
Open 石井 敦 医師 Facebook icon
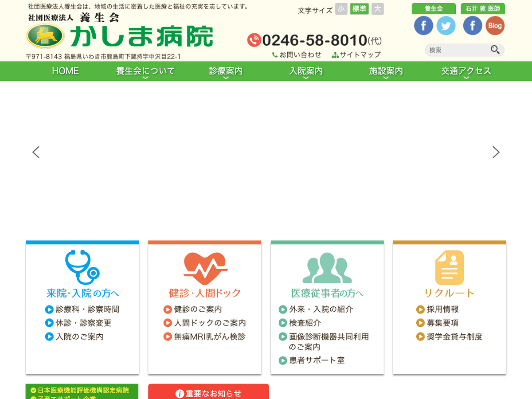pos(473,26)
